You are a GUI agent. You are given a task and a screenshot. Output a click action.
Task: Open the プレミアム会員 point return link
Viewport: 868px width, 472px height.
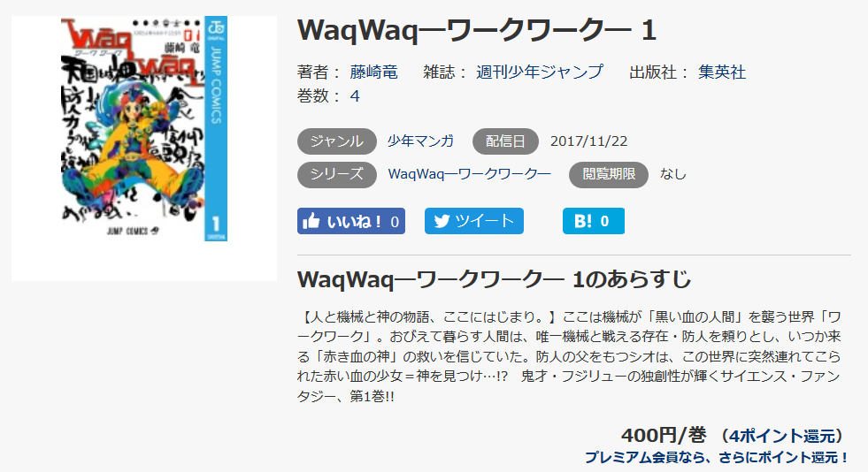[x=717, y=458]
